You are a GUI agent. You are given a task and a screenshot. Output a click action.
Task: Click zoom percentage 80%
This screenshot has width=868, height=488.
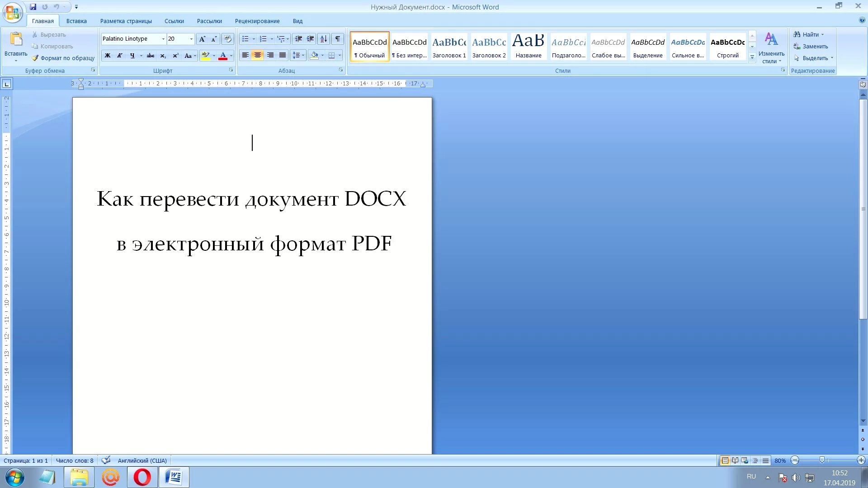coord(780,460)
